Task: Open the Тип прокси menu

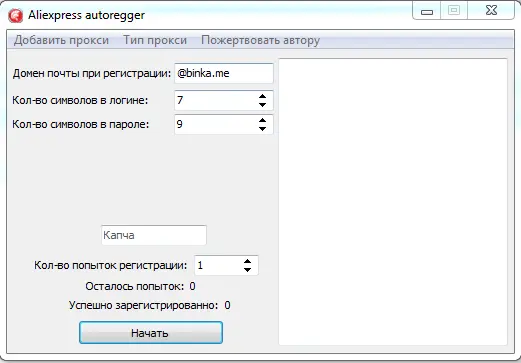Action: 155,40
